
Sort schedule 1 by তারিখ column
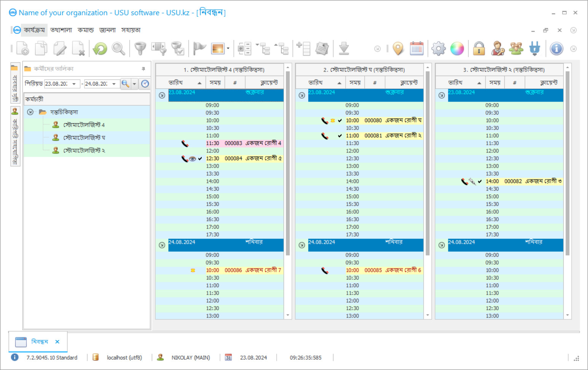tap(181, 83)
